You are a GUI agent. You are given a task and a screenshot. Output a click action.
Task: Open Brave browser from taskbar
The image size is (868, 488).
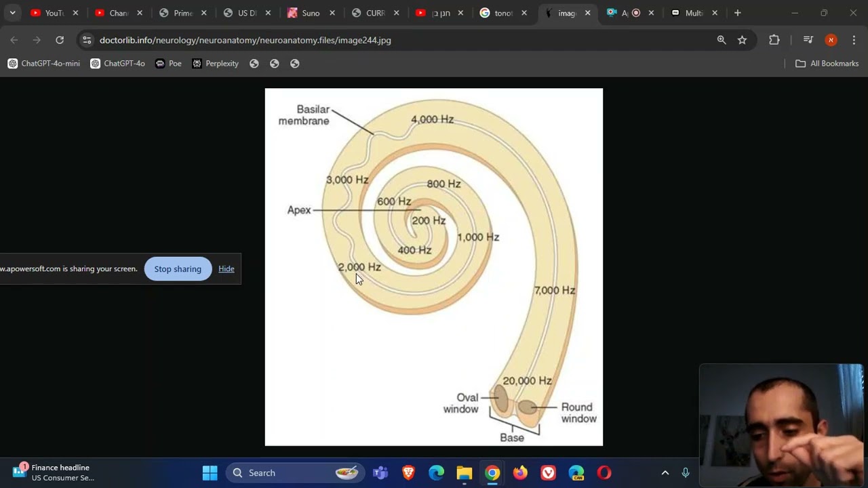(x=408, y=472)
